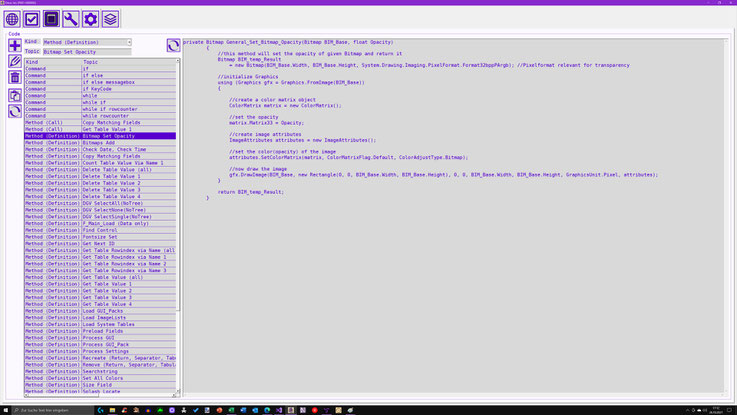This screenshot has width=737, height=415.
Task: Select the 'Get Next ID' row
Action: [x=100, y=243]
